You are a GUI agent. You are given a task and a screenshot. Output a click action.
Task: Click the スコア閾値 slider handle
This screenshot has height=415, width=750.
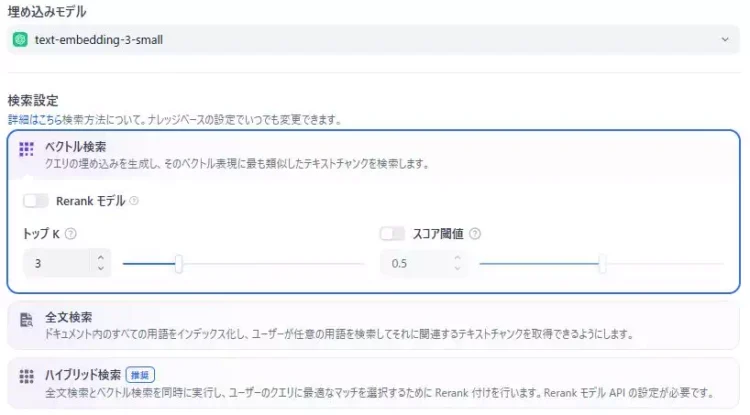coord(602,263)
